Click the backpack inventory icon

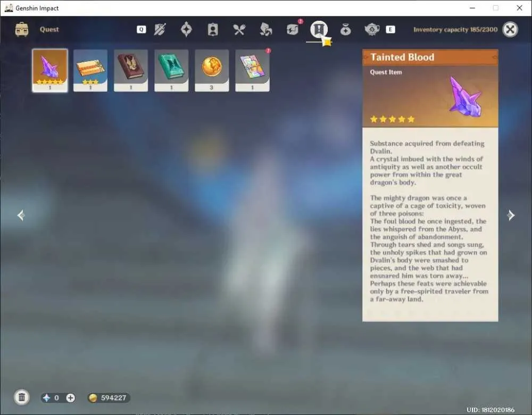tap(22, 29)
